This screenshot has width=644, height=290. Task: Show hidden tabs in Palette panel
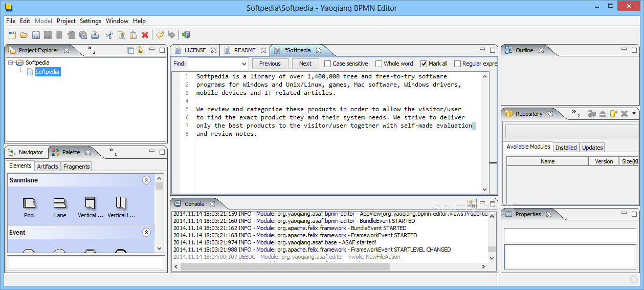113,152
